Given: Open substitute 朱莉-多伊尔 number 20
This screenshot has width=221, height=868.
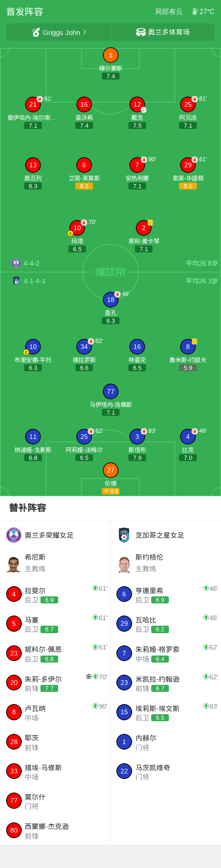Looking at the screenshot, I should [55, 683].
